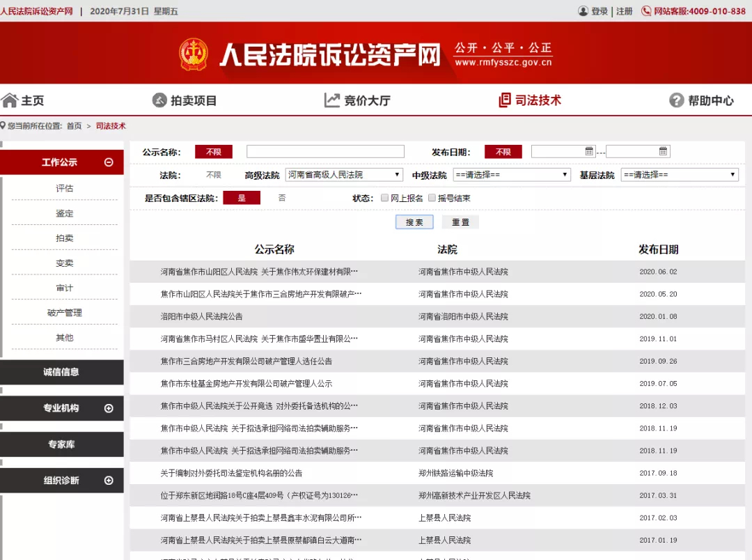Click the 注册 link
The width and height of the screenshot is (752, 560).
coord(625,11)
